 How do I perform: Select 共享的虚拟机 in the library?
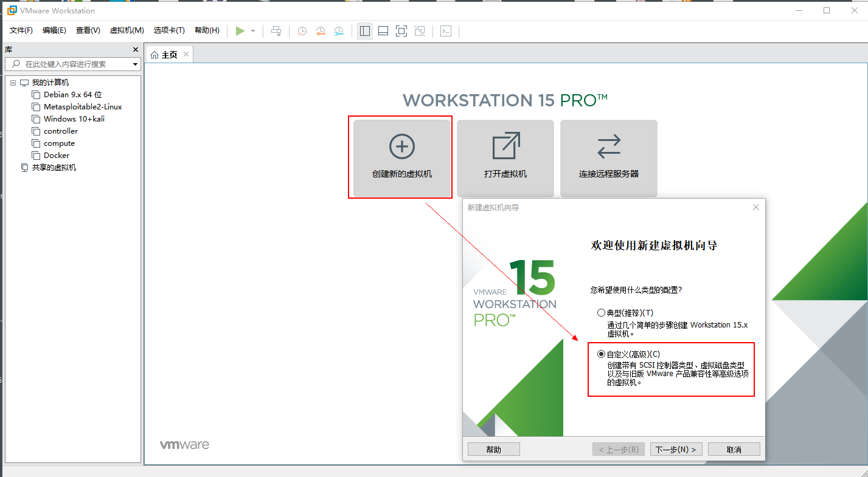[x=54, y=168]
